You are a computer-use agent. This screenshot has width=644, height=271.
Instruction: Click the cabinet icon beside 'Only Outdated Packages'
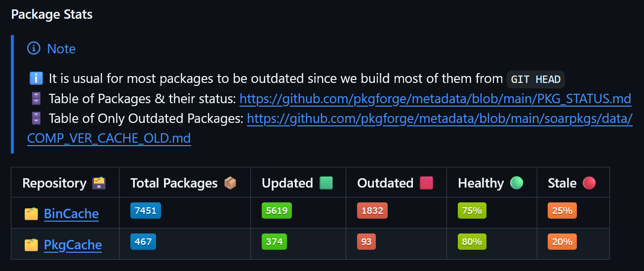click(36, 118)
